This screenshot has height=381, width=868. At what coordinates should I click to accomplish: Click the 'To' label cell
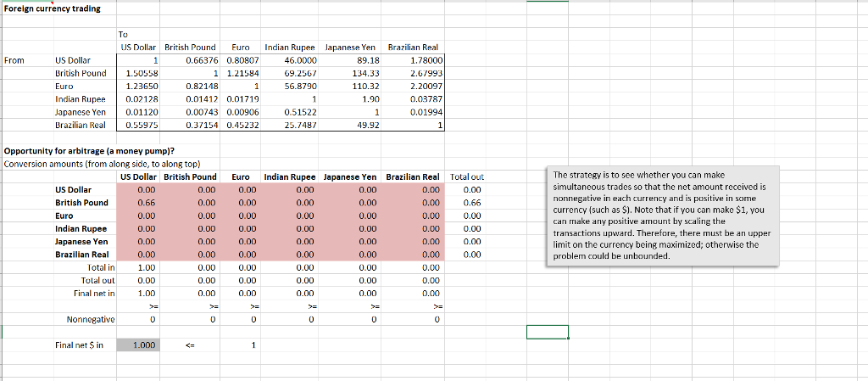[138, 34]
